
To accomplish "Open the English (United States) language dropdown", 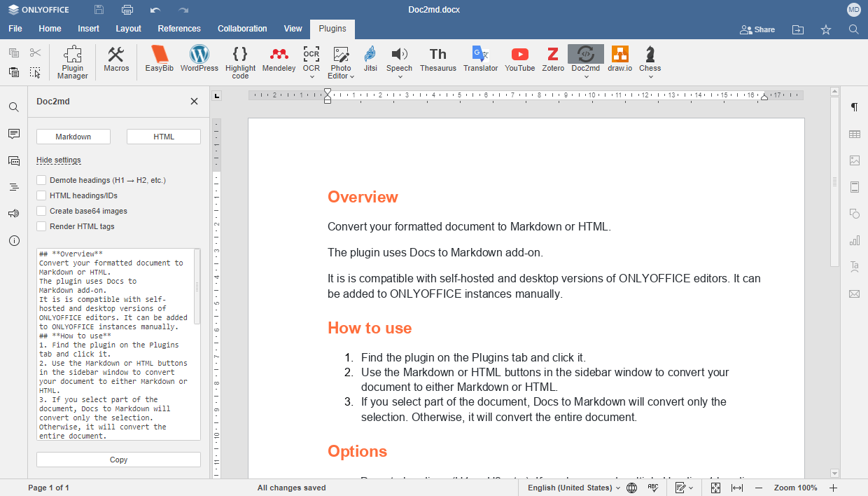I will coord(574,488).
